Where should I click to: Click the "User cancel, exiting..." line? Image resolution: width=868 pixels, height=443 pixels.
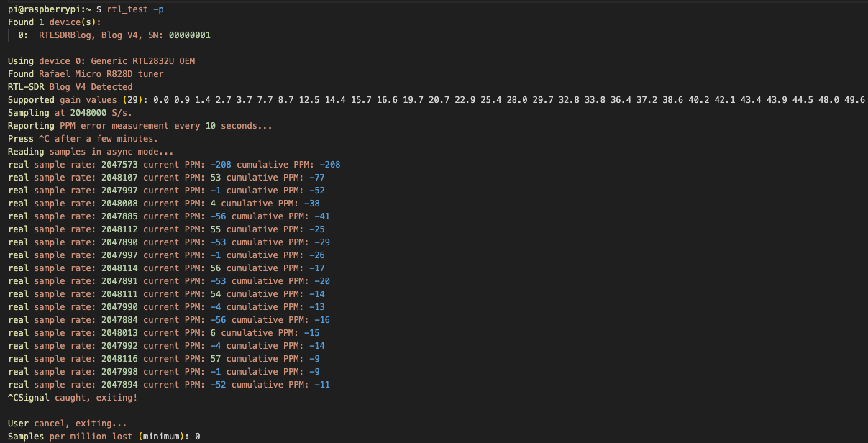coord(68,424)
